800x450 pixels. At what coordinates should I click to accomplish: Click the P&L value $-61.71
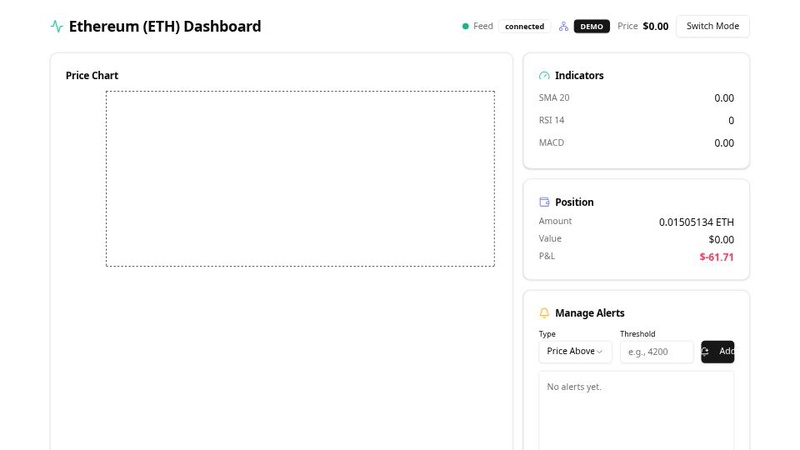click(716, 257)
